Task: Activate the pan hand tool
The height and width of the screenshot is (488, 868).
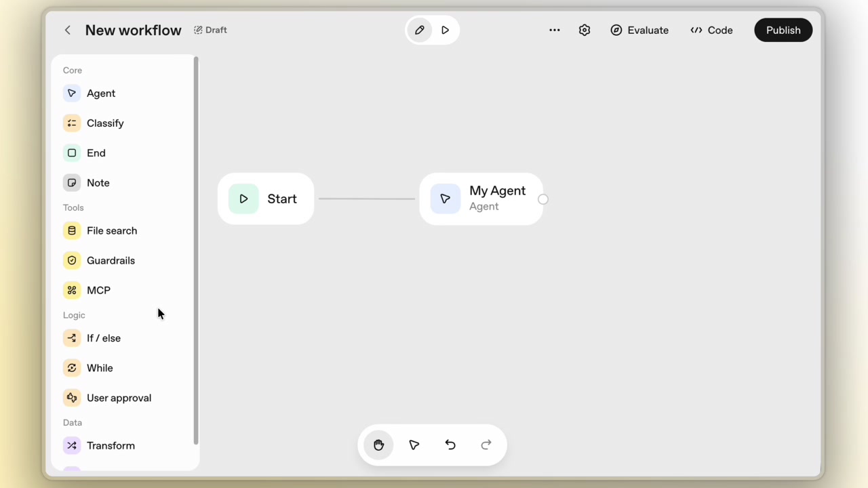Action: pos(378,445)
